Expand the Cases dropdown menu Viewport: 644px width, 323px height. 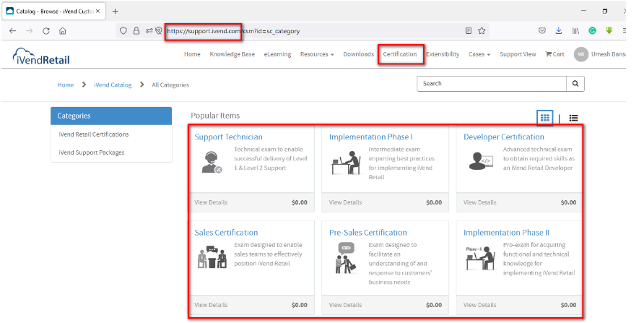click(x=479, y=54)
